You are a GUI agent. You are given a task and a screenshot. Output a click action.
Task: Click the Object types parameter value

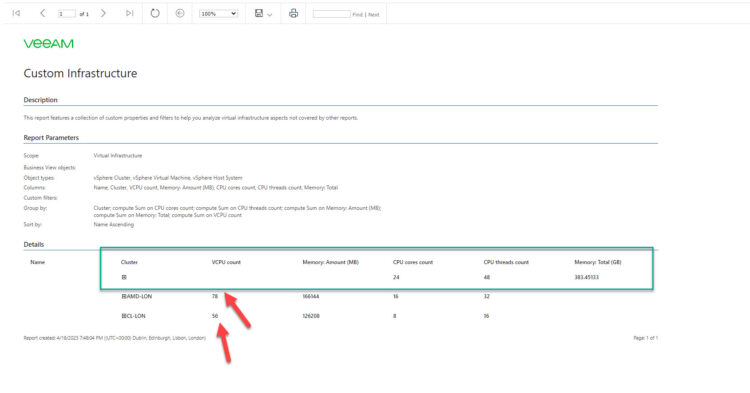168,178
